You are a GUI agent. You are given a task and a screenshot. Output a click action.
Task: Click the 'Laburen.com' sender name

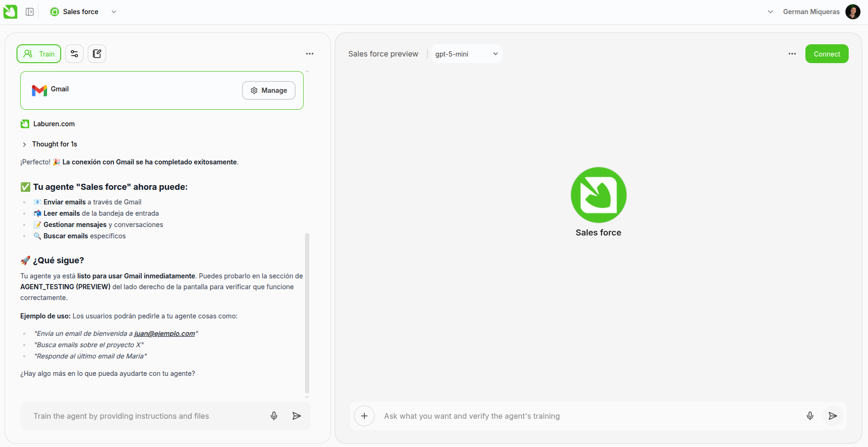54,124
